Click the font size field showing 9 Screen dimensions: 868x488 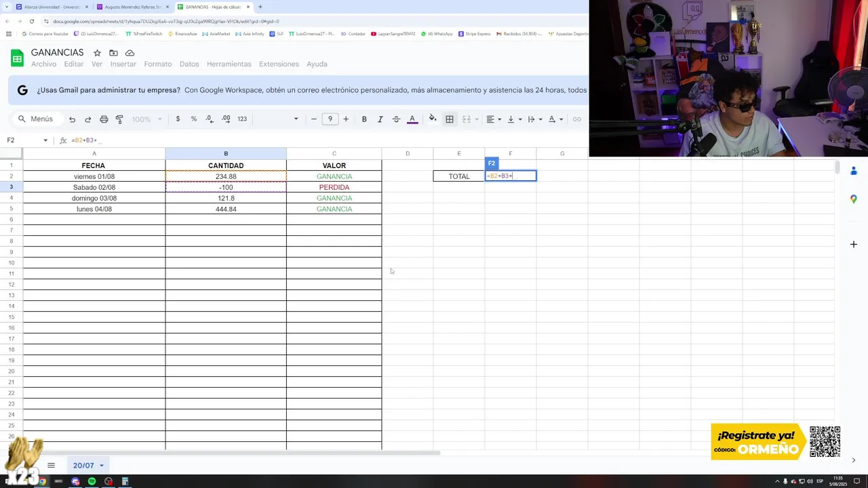pyautogui.click(x=330, y=119)
